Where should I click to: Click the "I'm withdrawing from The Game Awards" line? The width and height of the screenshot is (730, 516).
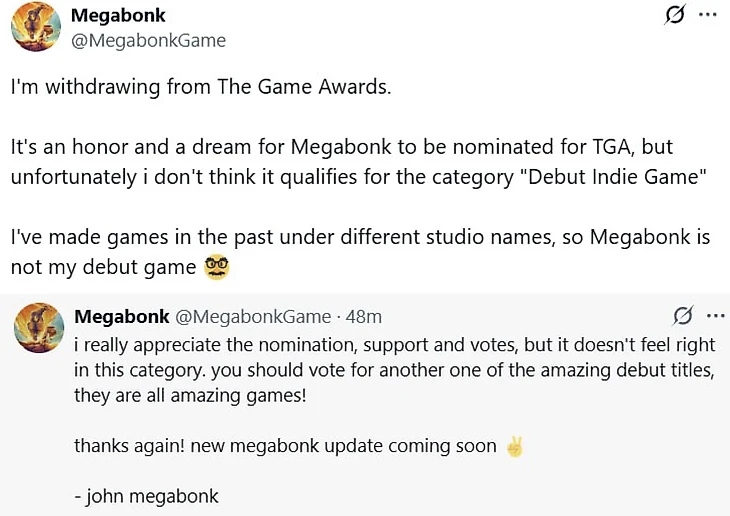(200, 87)
